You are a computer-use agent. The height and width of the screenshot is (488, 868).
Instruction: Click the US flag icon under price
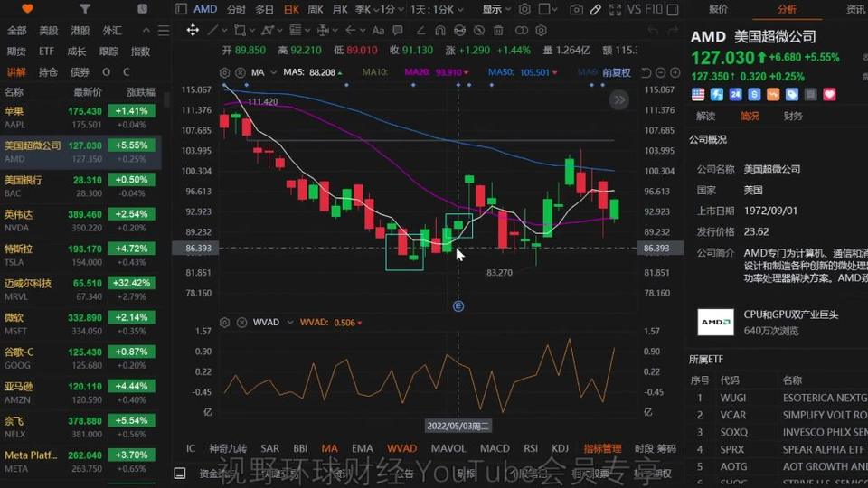click(x=698, y=95)
